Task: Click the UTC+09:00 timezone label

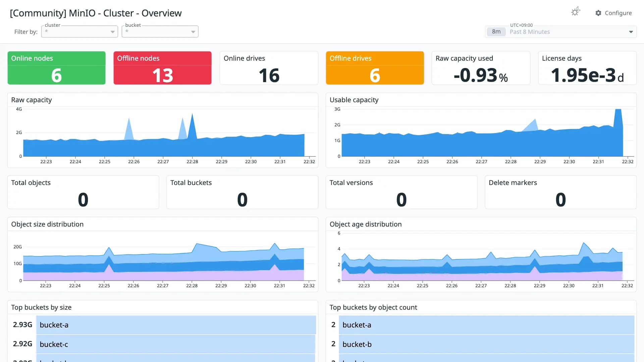Action: click(x=521, y=25)
